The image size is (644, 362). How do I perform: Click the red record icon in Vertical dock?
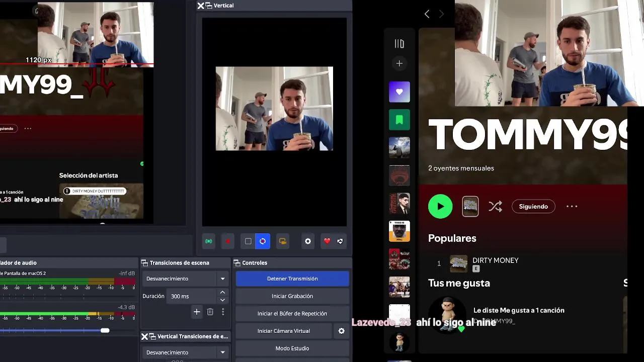coord(228,241)
